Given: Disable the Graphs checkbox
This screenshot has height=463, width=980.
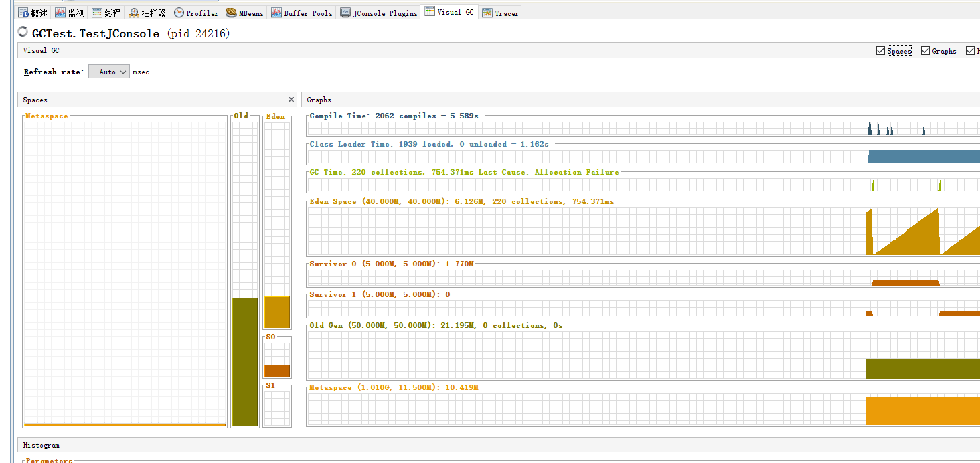Looking at the screenshot, I should tap(924, 50).
